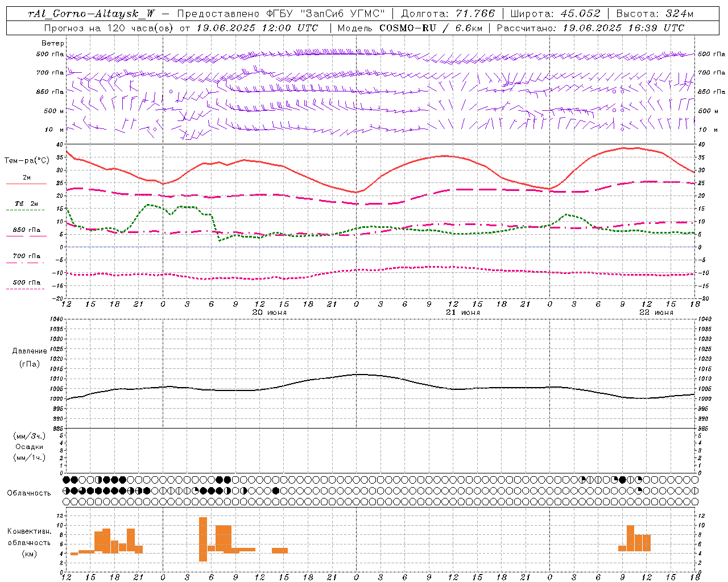Click the (мм/3ч.) precipitation unit label

(x=30, y=436)
